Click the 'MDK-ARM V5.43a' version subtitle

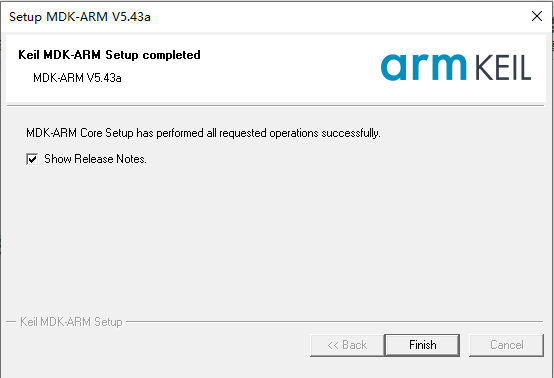click(x=77, y=78)
